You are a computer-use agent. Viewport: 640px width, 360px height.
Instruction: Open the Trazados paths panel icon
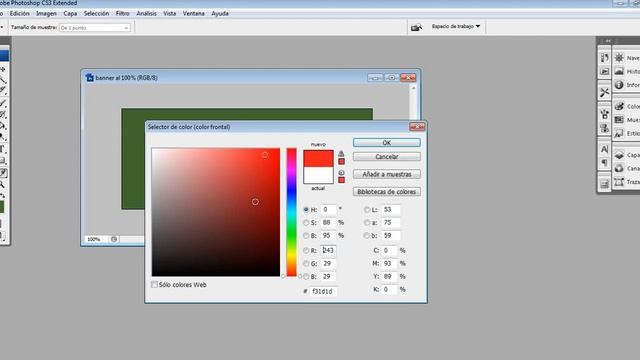[619, 182]
